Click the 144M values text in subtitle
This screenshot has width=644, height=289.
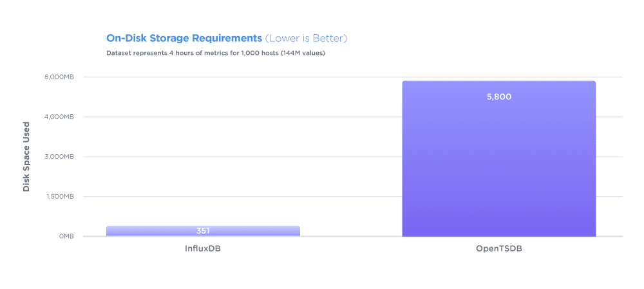(303, 53)
